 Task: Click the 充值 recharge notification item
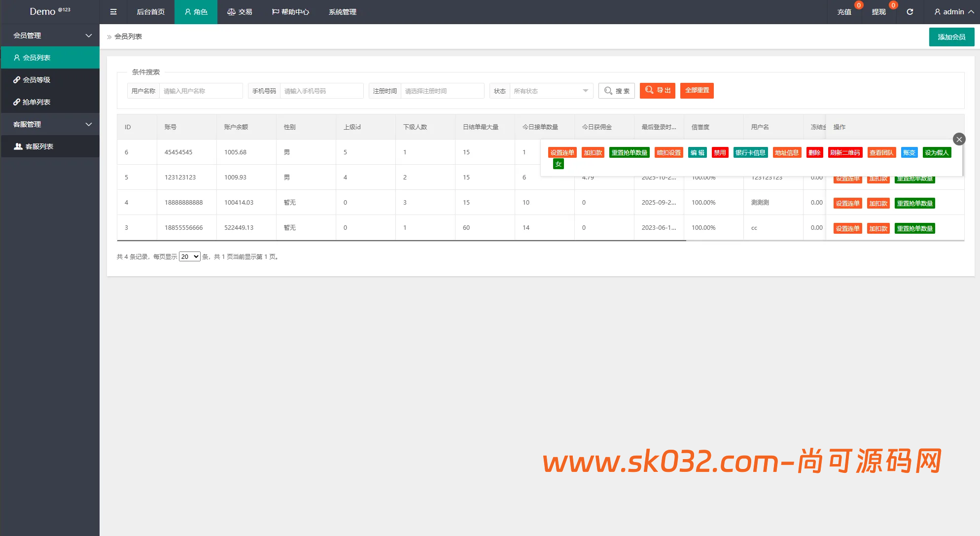[x=844, y=12]
